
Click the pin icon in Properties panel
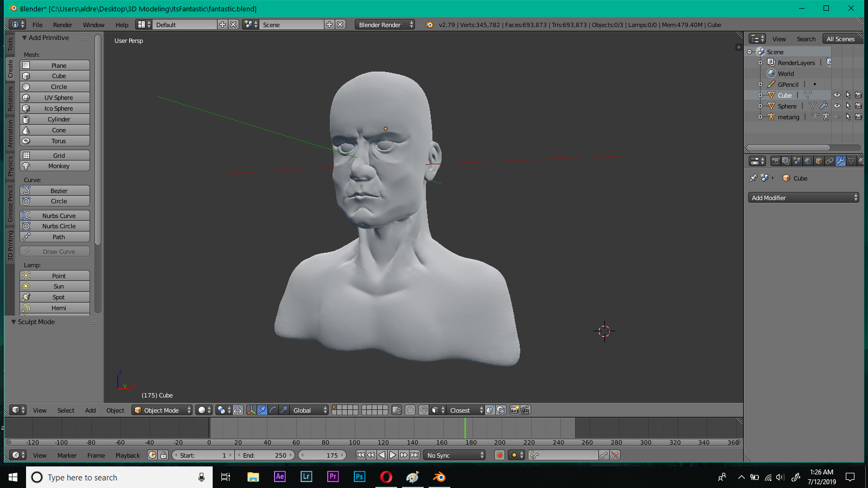(753, 178)
